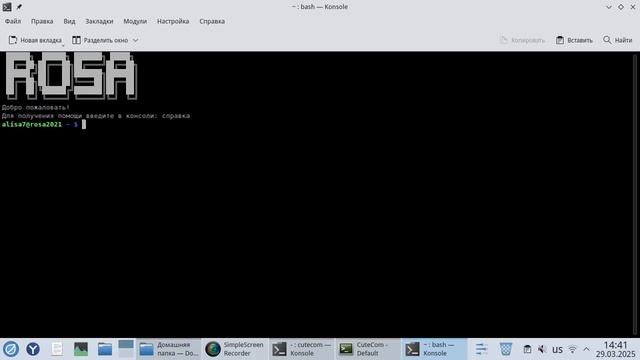Open the ROSA application launcher in the taskbar
The width and height of the screenshot is (640, 360).
click(x=11, y=349)
